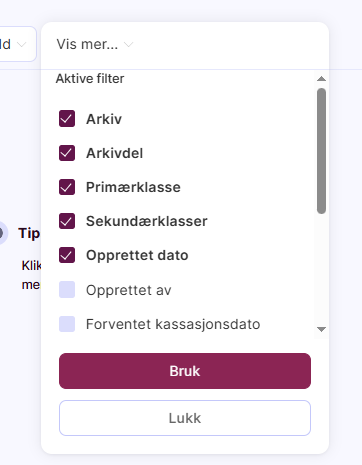
Task: Uncheck Opprettet dato filter
Action: (x=67, y=255)
